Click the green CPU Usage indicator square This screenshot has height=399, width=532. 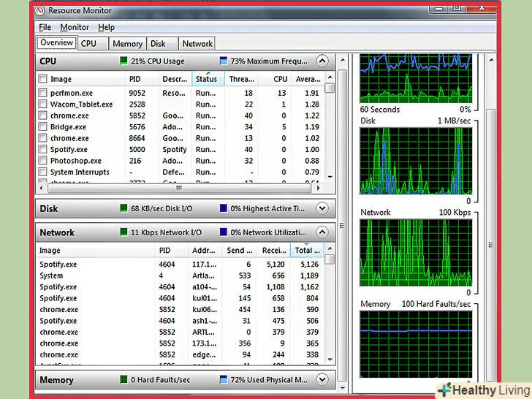123,61
